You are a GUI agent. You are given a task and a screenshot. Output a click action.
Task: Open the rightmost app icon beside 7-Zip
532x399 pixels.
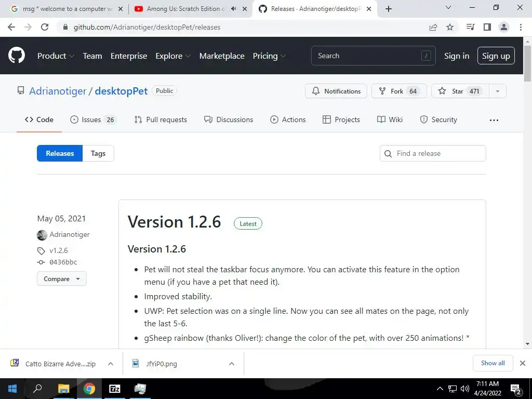(x=140, y=389)
